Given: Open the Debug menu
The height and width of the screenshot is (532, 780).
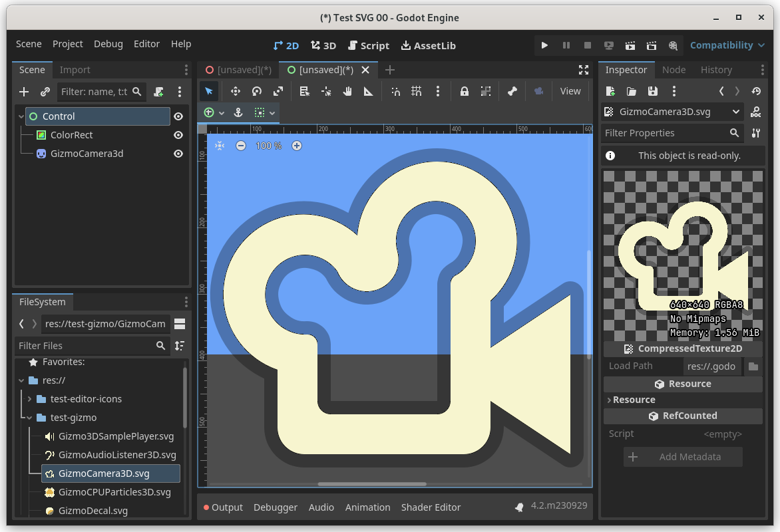Looking at the screenshot, I should coord(108,44).
